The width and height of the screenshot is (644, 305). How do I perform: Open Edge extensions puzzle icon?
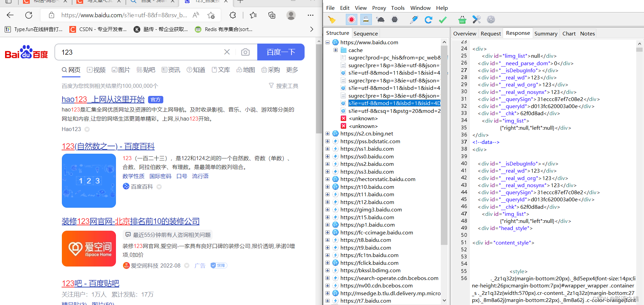[x=233, y=15]
